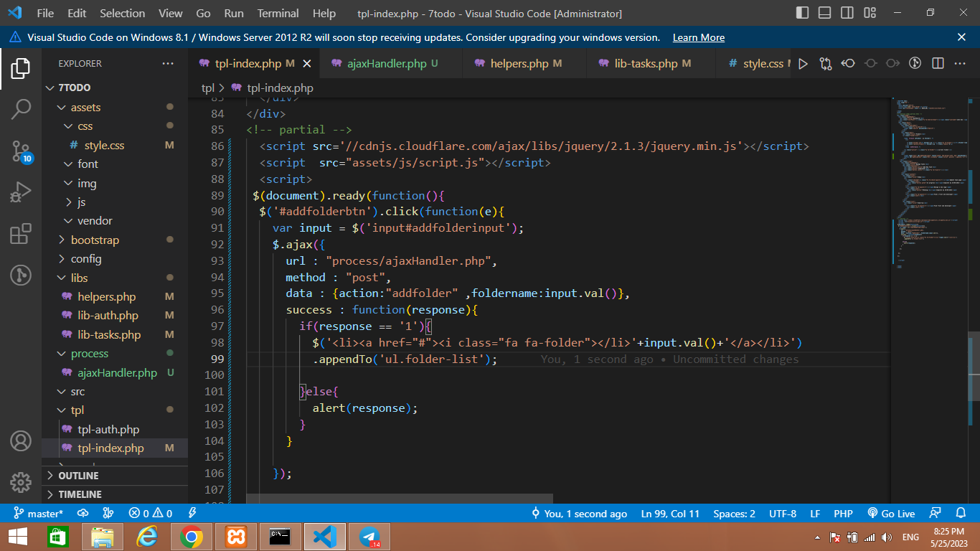
Task: Open the Accounts menu icon
Action: (x=21, y=441)
